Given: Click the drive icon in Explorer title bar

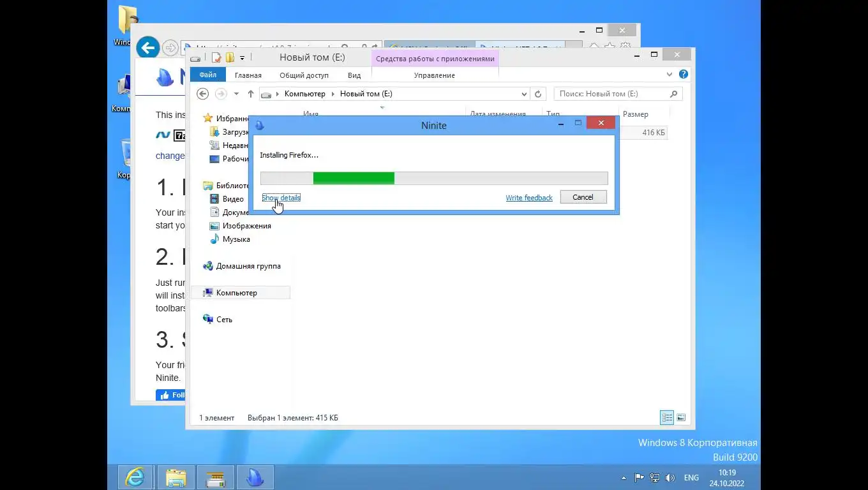Looking at the screenshot, I should coord(195,58).
